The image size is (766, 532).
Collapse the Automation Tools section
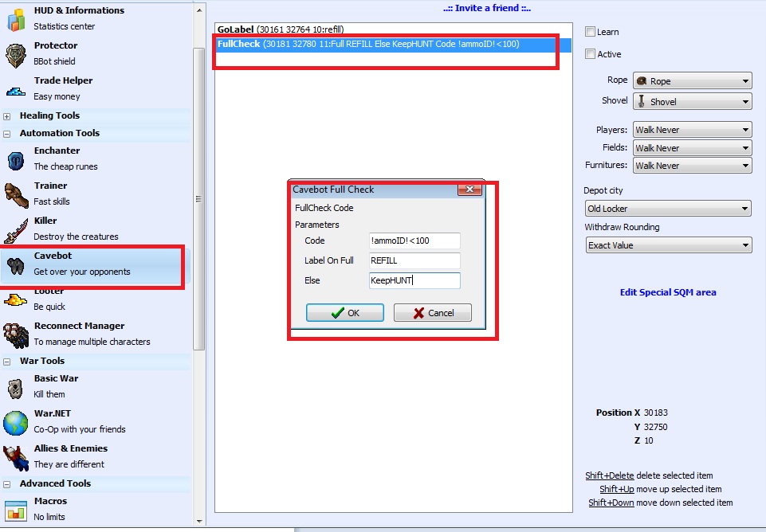pyautogui.click(x=7, y=134)
